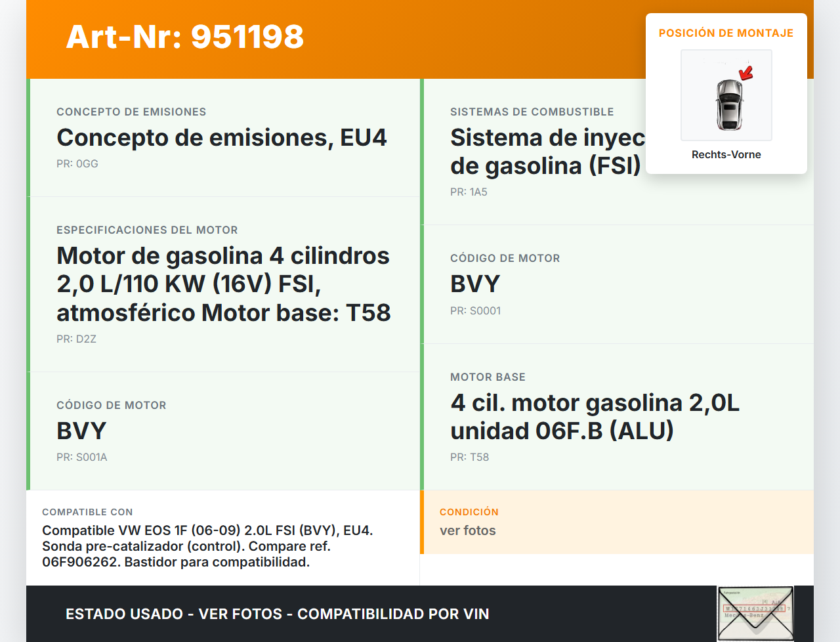The width and height of the screenshot is (840, 642).
Task: Click the Estado Usado footer banner text
Action: tap(277, 614)
